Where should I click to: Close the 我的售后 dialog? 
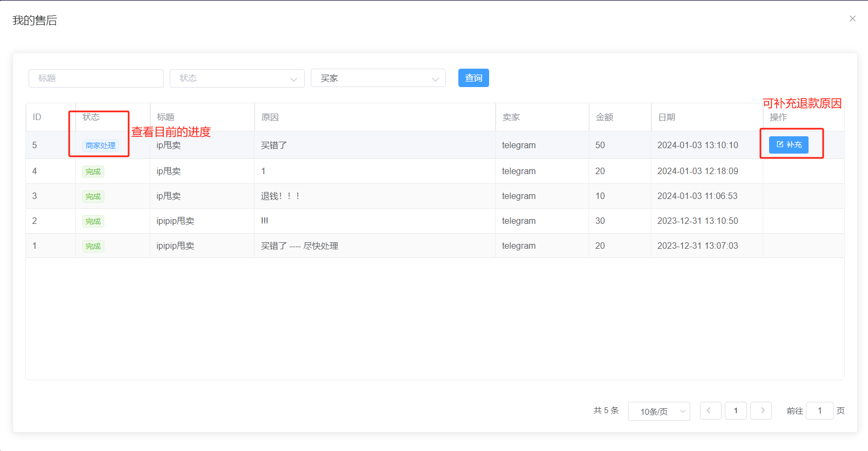pyautogui.click(x=852, y=19)
